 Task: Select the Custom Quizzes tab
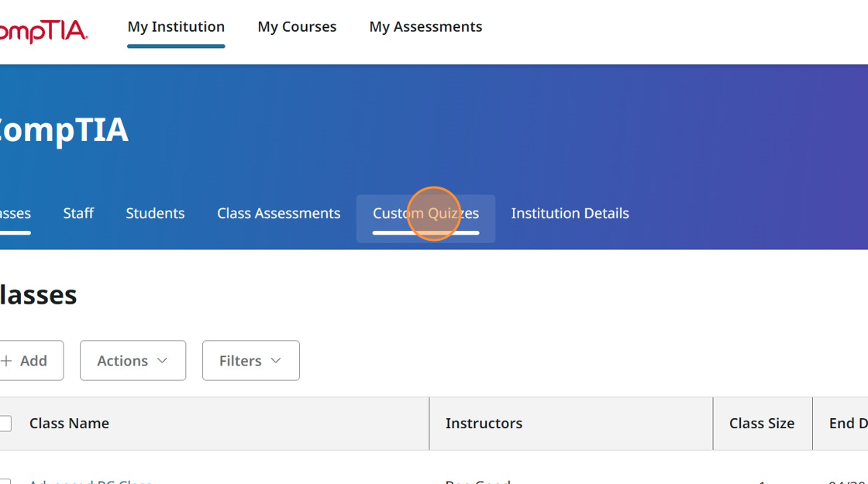tap(425, 213)
